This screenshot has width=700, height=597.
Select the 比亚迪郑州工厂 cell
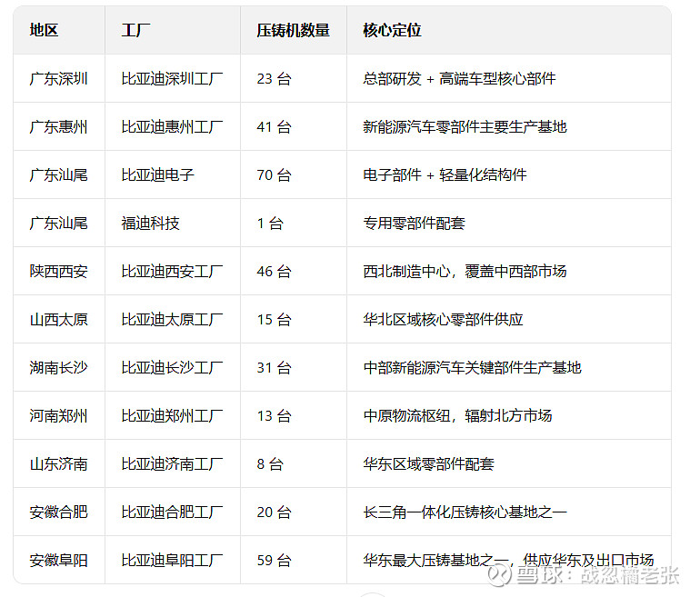coord(172,416)
